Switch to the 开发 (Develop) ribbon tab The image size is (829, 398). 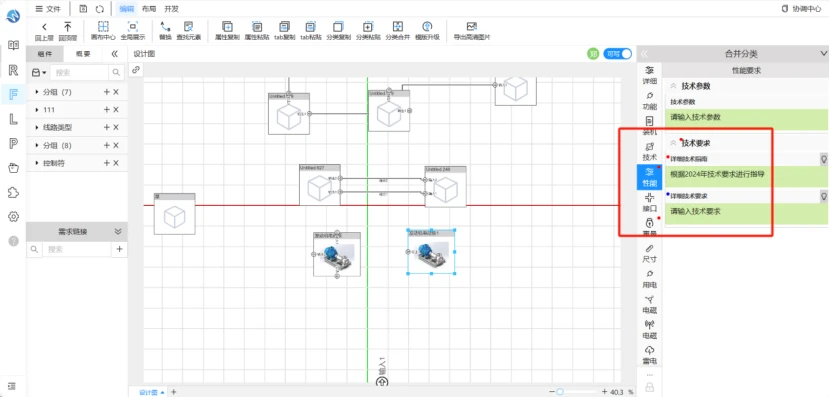tap(171, 8)
